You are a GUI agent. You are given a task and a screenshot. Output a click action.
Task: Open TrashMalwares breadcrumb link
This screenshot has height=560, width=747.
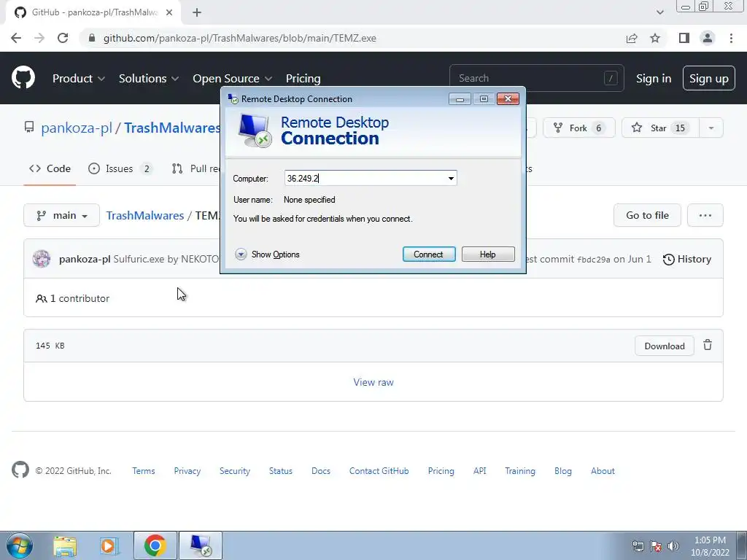point(145,215)
